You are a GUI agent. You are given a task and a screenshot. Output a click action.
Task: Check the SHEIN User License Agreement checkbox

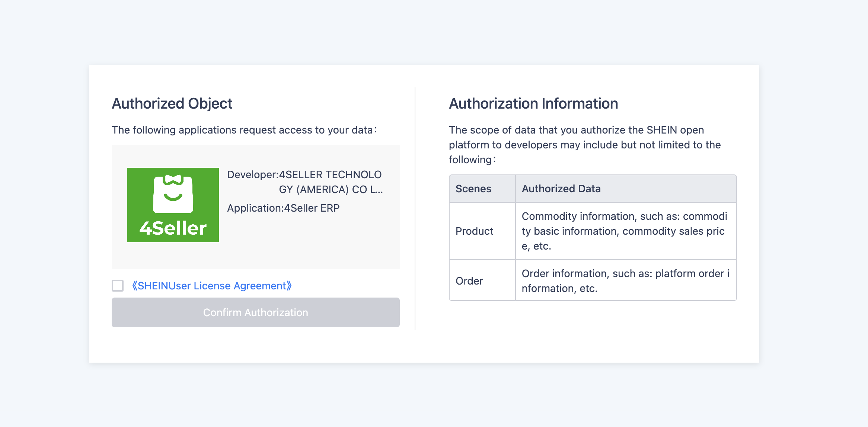point(118,286)
